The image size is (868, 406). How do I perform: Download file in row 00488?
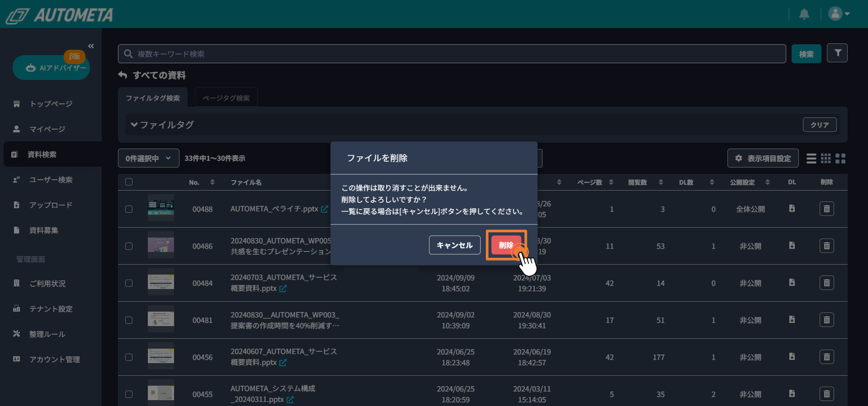pyautogui.click(x=792, y=208)
